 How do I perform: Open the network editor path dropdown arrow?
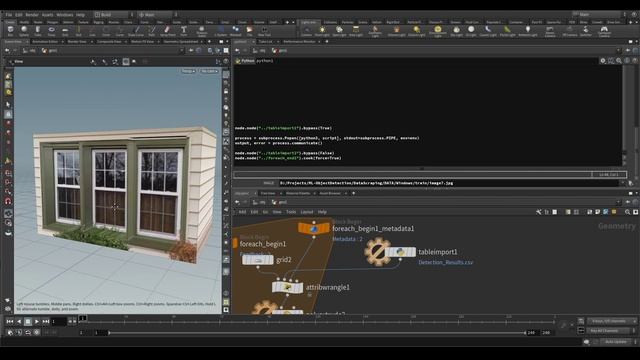tap(619, 202)
